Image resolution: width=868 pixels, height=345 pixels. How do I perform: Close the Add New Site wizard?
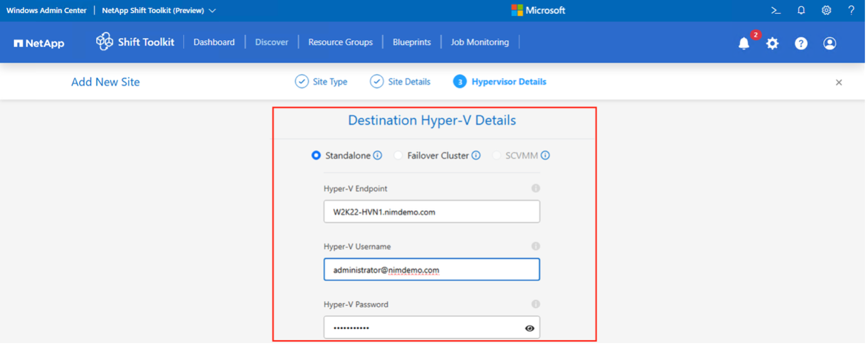coord(839,82)
